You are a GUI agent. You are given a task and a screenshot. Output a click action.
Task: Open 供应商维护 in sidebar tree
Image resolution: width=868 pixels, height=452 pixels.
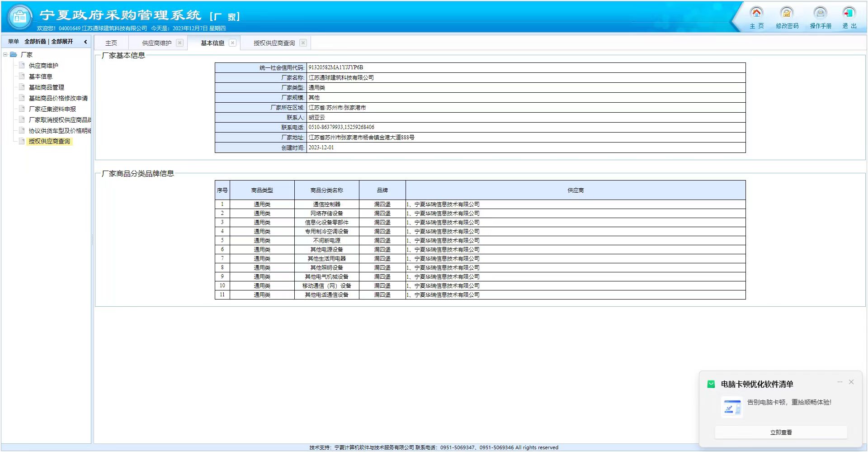point(43,66)
